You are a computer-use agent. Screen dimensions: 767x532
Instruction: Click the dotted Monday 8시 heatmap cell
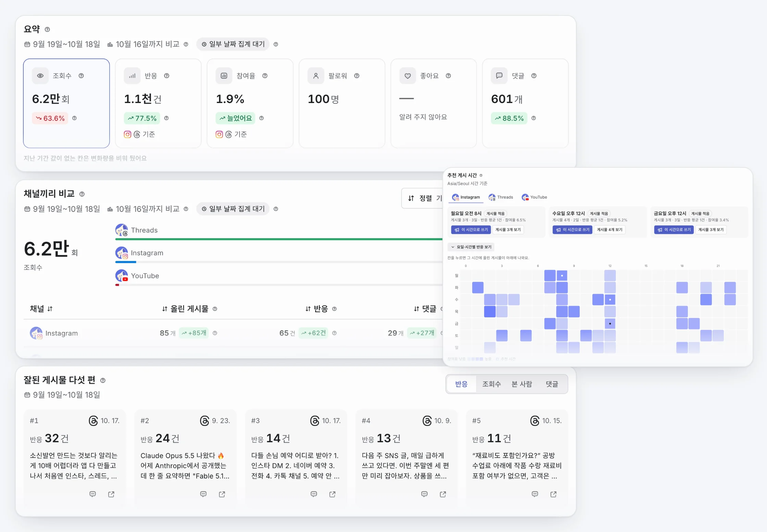pyautogui.click(x=562, y=276)
